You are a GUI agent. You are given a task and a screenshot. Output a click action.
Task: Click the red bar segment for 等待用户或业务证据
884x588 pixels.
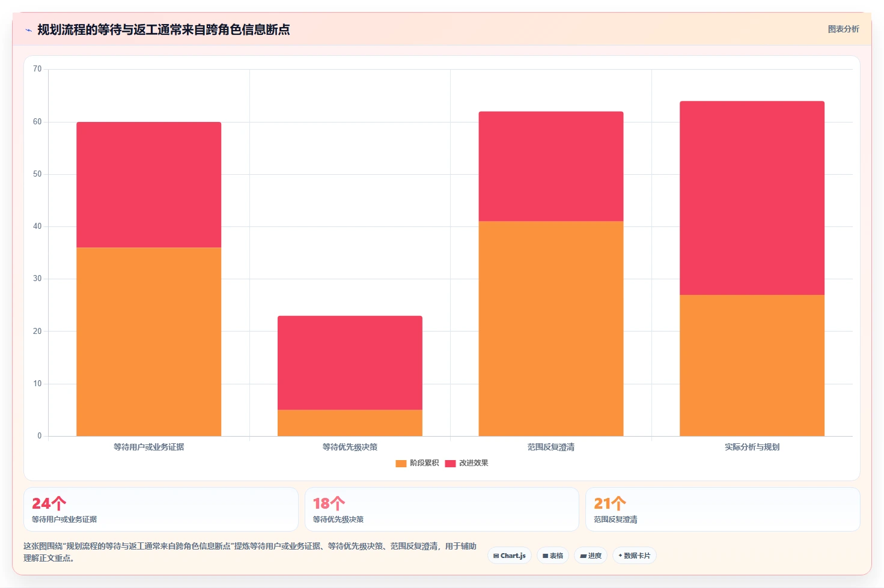point(148,185)
